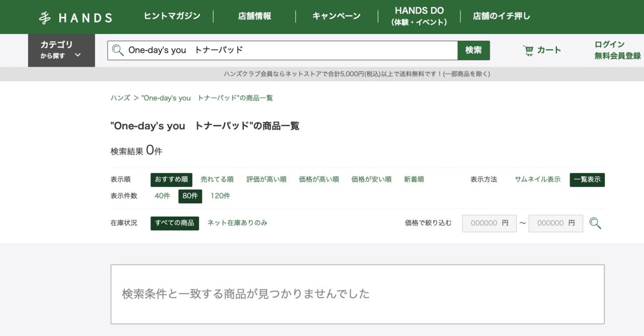
Task: Sort by おすすめ順
Action: (171, 180)
